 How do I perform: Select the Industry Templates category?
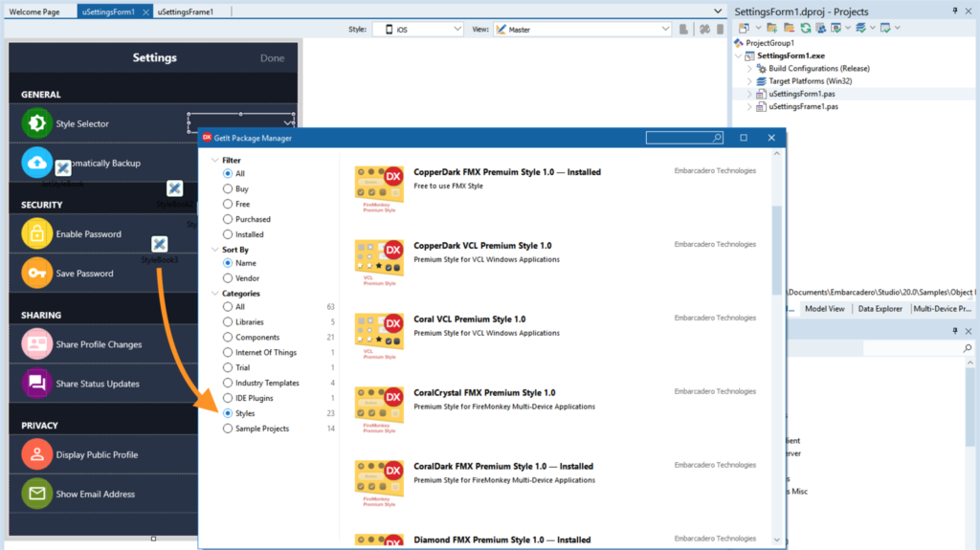[228, 383]
